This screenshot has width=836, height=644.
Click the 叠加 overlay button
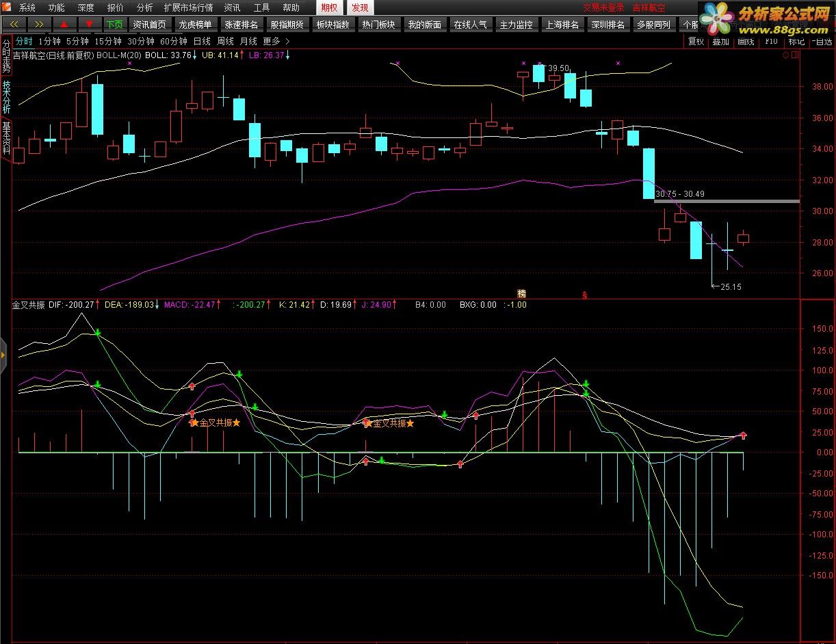click(720, 41)
